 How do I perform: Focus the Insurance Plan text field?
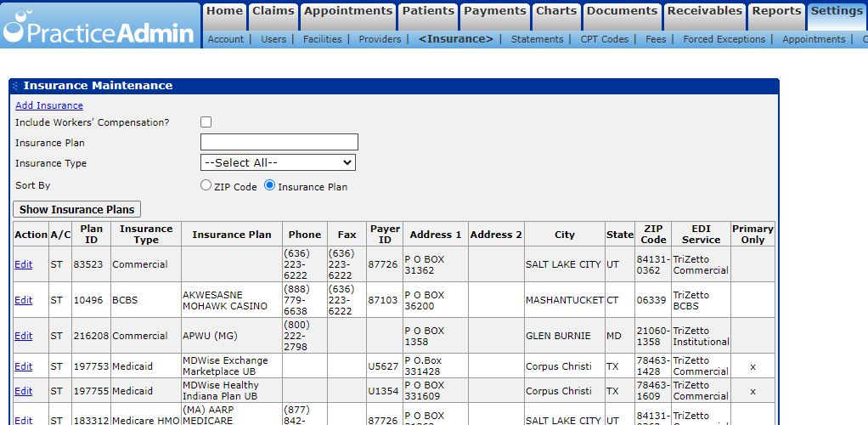[279, 142]
